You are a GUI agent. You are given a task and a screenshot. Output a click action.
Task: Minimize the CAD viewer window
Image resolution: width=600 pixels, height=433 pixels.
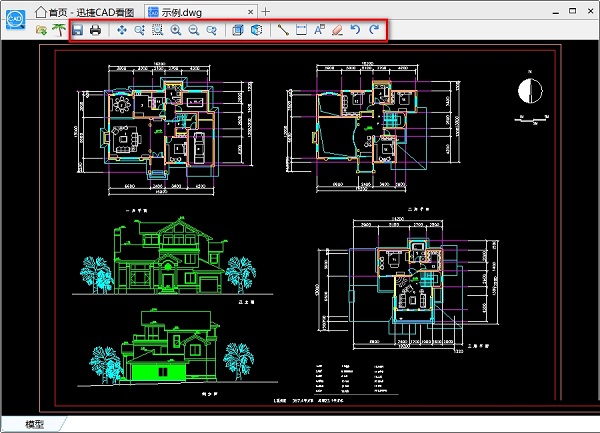click(556, 12)
